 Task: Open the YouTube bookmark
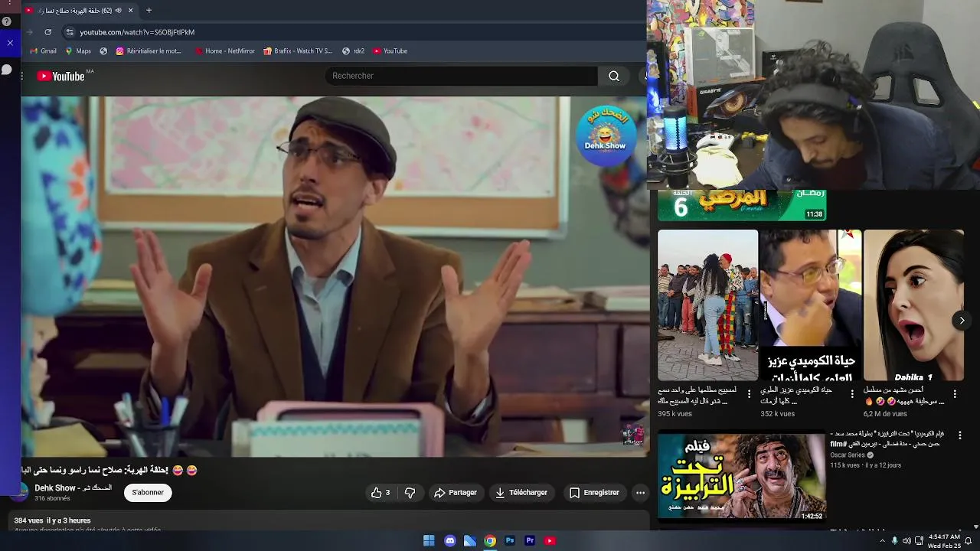390,51
